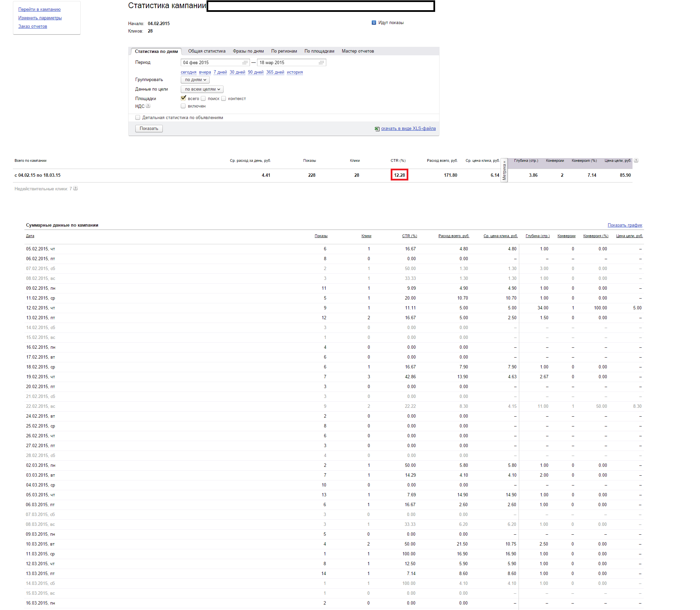Check 'Детальная статистика по объявлениям'

138,118
